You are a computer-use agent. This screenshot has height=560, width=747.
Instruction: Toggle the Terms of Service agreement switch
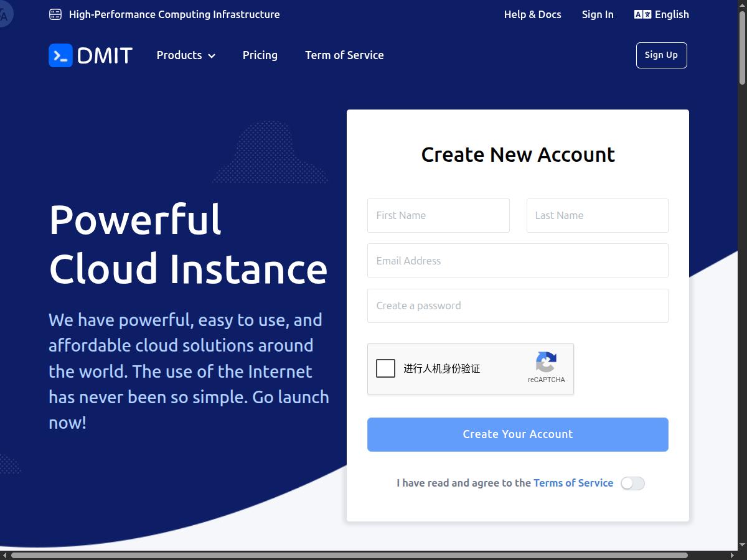pyautogui.click(x=632, y=483)
